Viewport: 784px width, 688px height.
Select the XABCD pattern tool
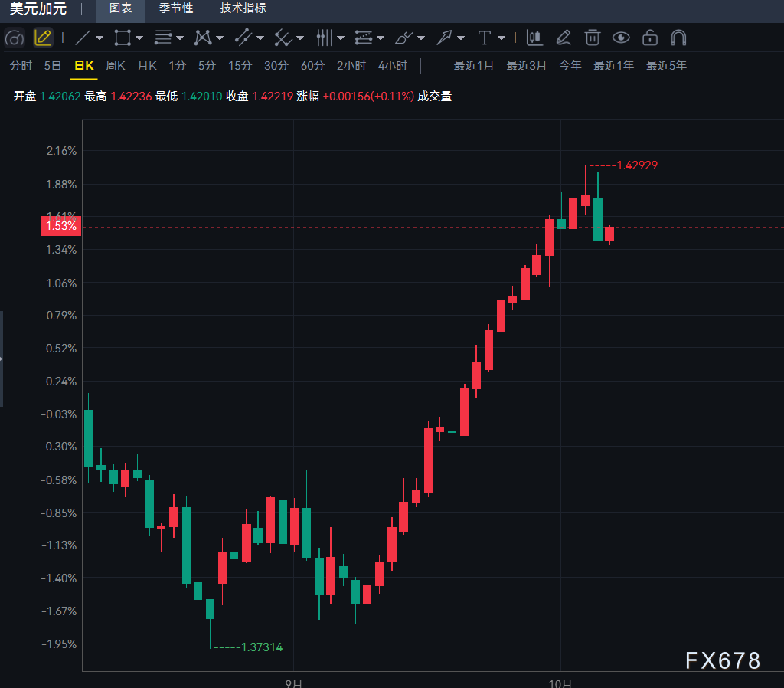point(203,38)
